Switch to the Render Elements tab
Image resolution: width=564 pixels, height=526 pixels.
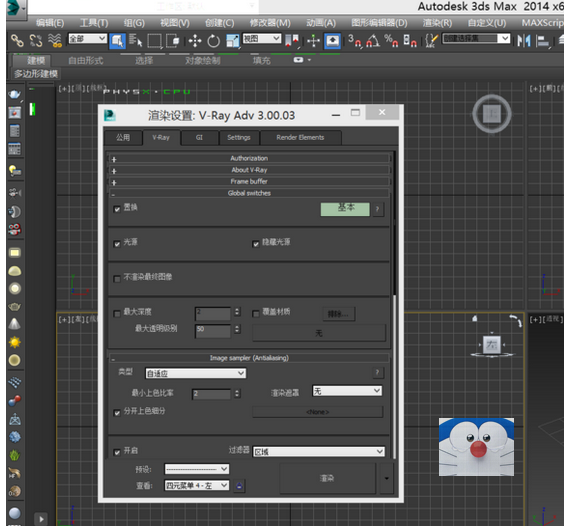300,137
